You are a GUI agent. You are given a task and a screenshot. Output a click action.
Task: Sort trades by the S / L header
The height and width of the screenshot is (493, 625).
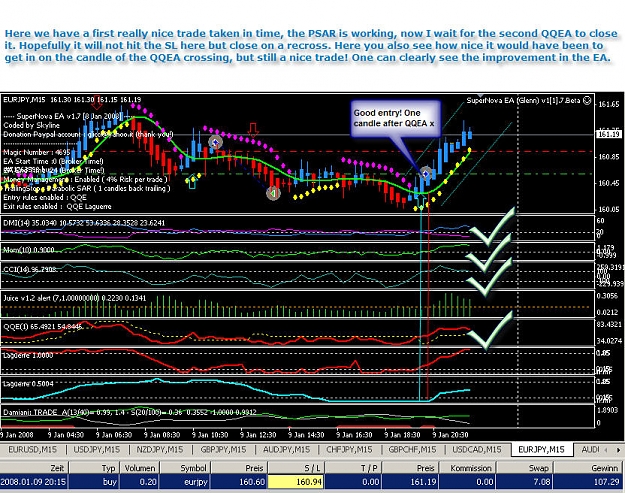click(295, 468)
